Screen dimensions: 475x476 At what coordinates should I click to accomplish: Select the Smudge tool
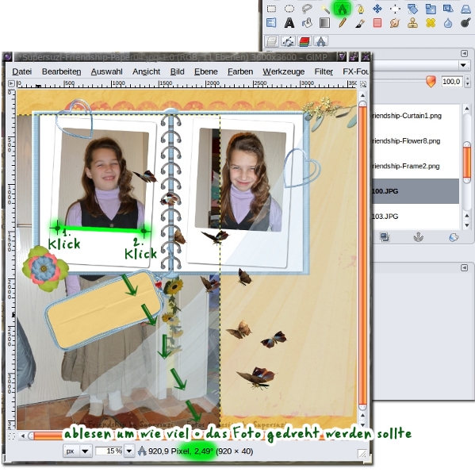pyautogui.click(x=395, y=23)
